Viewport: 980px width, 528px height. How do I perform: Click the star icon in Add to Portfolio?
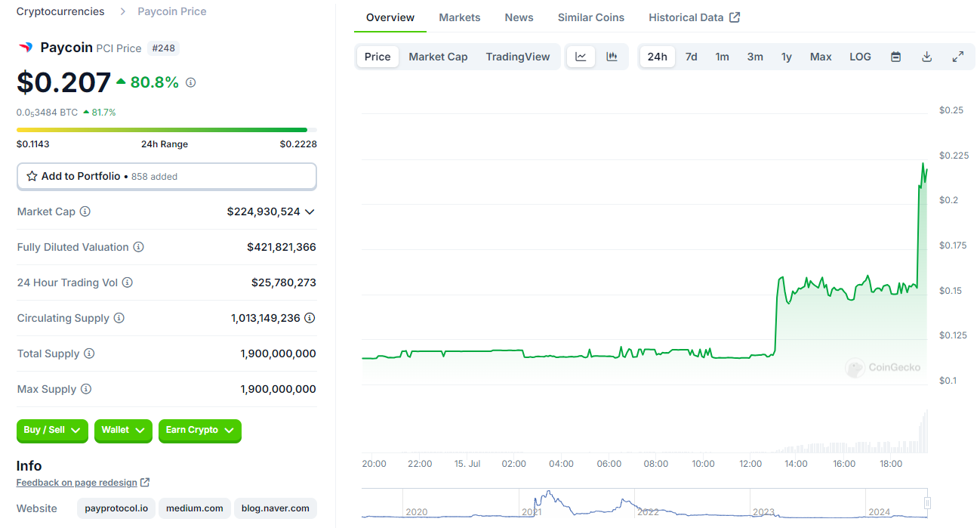click(32, 176)
